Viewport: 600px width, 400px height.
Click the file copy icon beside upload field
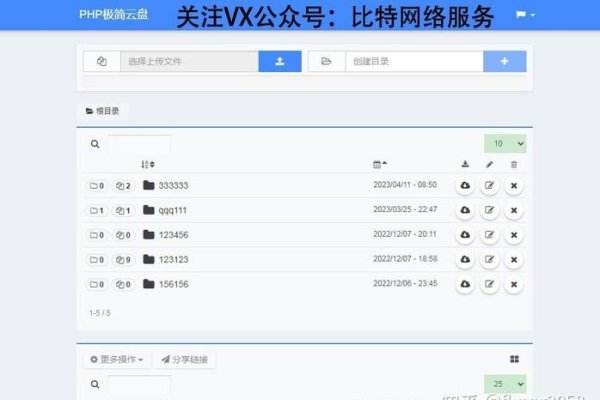(102, 61)
